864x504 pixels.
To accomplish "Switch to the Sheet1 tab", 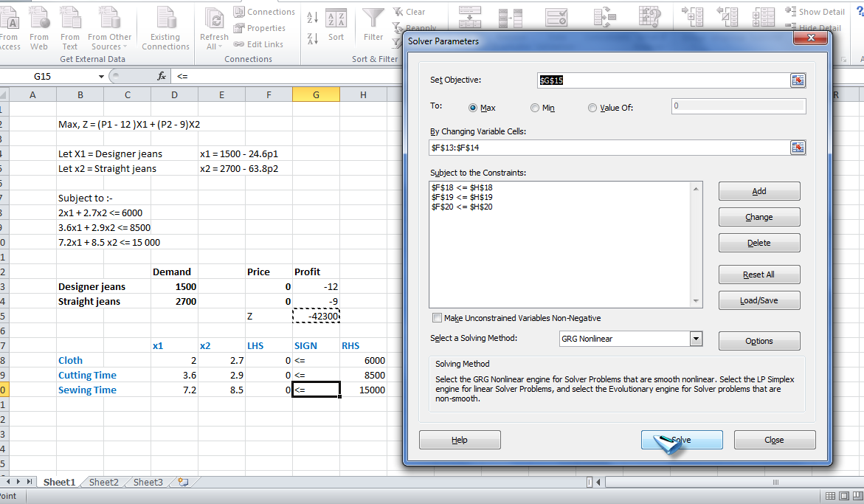I will point(59,482).
